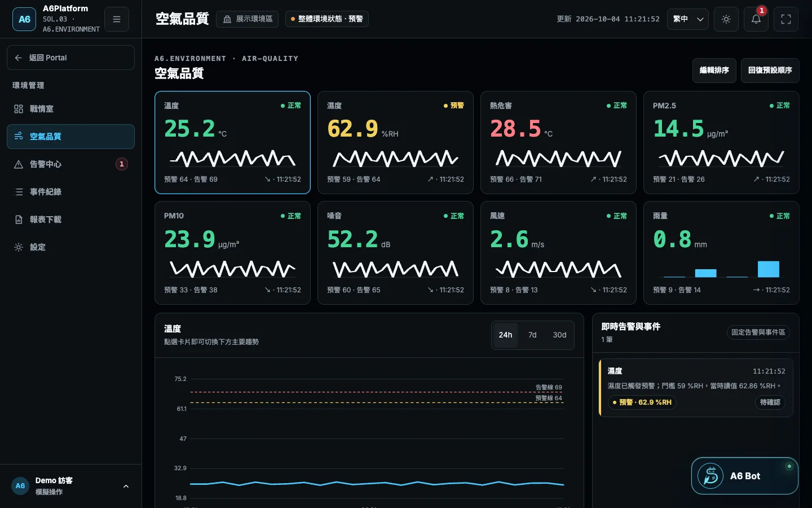
Task: Click the 展示環境區 building icon
Action: (x=227, y=19)
